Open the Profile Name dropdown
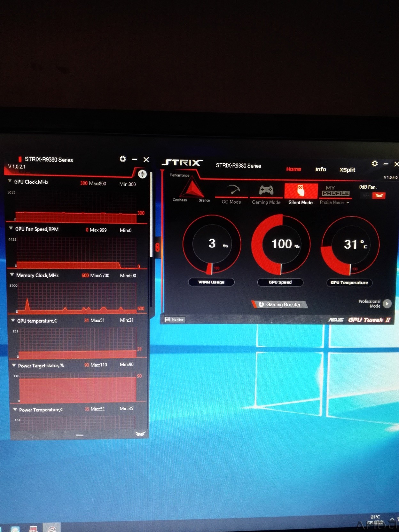Image resolution: width=399 pixels, height=532 pixels. pos(335,202)
